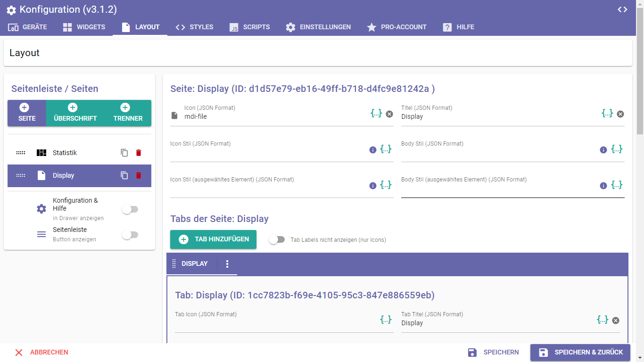Viewport: 644px width, 362px height.
Task: Click drag handle of Statistik row
Action: [21, 153]
